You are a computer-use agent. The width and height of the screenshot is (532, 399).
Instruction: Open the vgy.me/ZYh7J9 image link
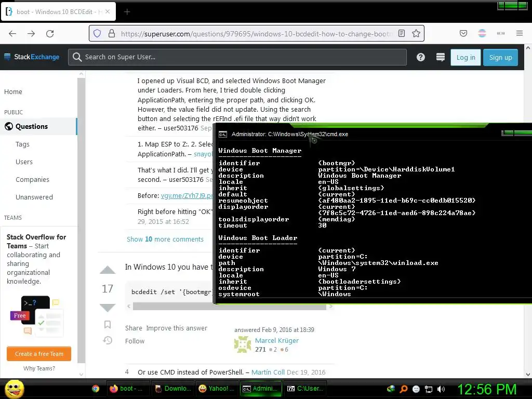[x=187, y=196]
